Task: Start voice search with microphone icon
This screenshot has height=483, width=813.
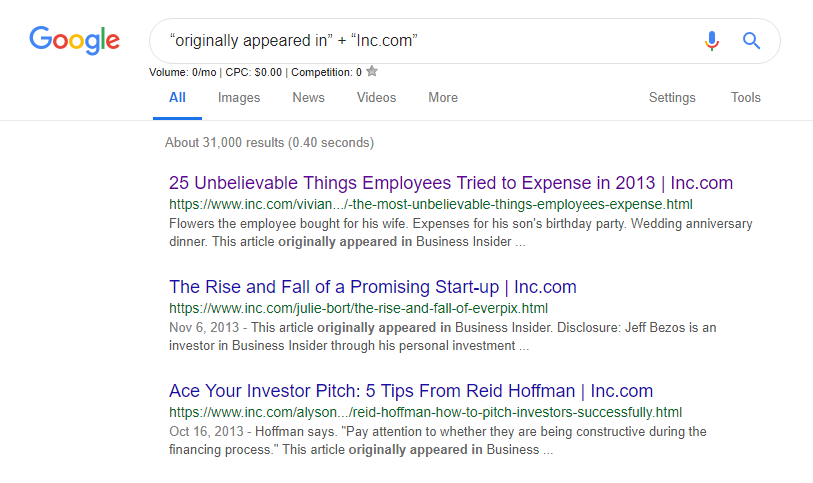Action: tap(711, 41)
